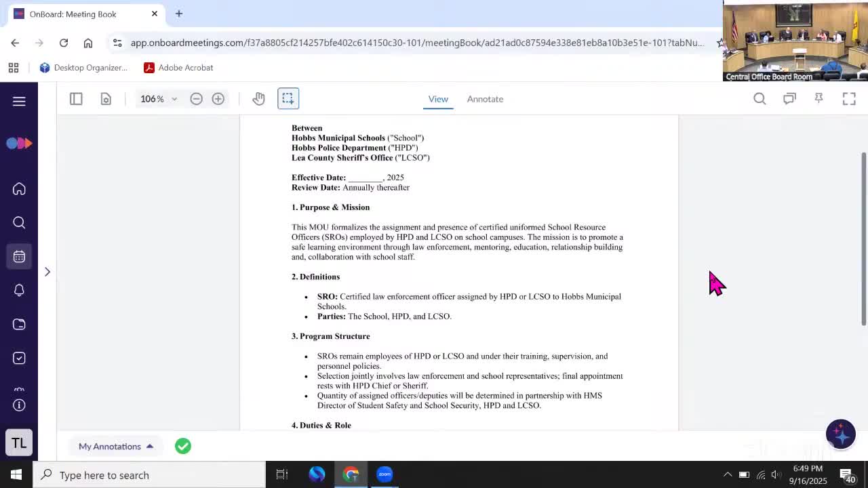Click the 'Lea County Sheriff's Office' line
Image resolution: width=868 pixels, height=488 pixels.
coord(361,158)
